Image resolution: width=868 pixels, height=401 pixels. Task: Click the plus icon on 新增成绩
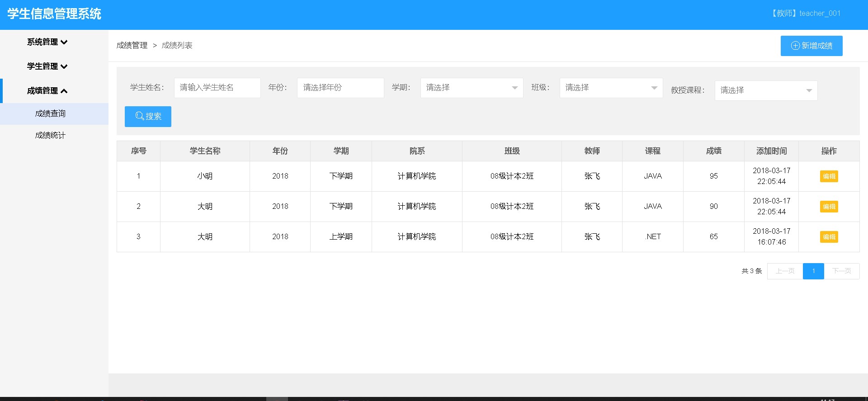795,46
